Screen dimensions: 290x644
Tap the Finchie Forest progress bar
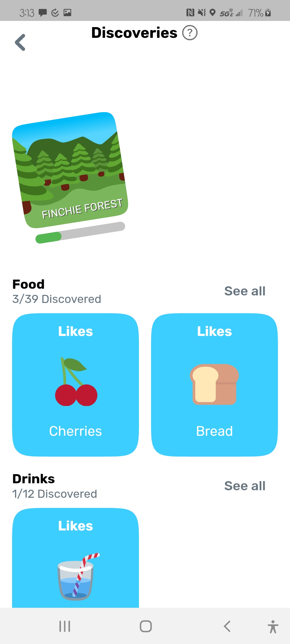pos(80,232)
